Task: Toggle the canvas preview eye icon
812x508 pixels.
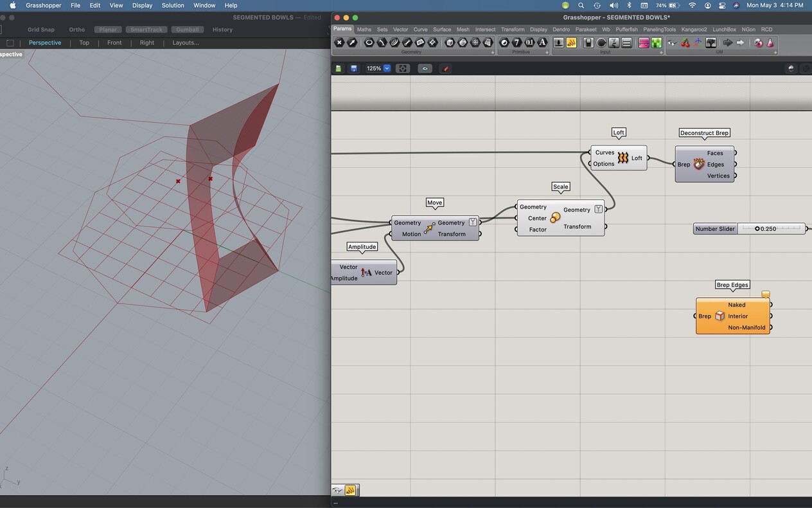Action: pyautogui.click(x=425, y=68)
